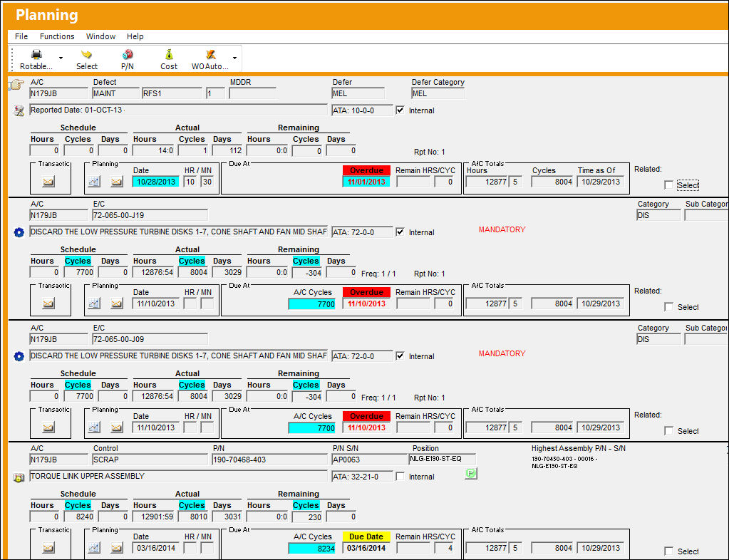Click the green P icon next to NLG-E190-ST-EQ position
The image size is (729, 560).
point(470,474)
